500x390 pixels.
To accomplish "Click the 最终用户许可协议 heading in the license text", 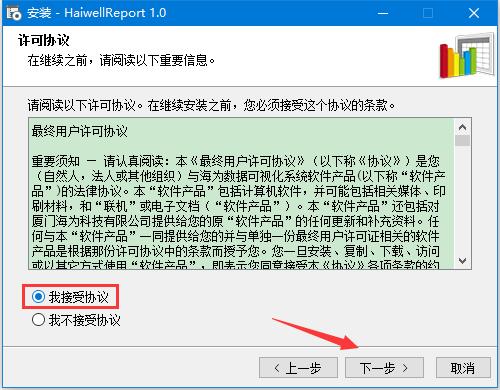I will [x=80, y=131].
